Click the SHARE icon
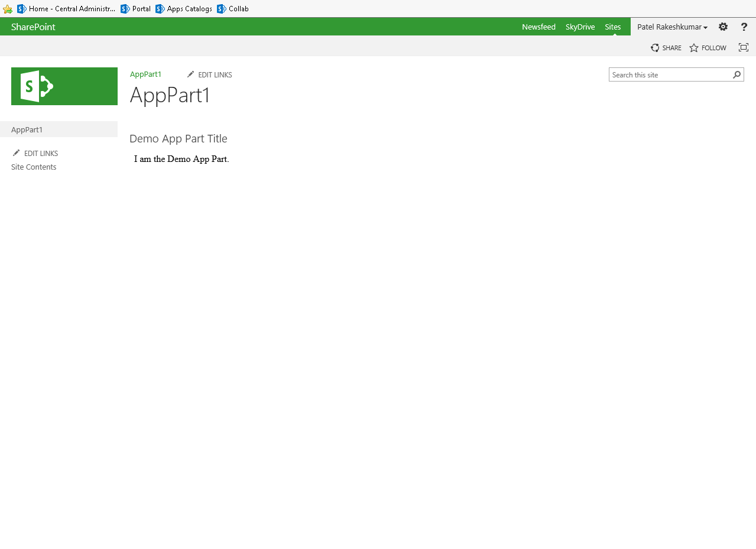Image resolution: width=756 pixels, height=549 pixels. [x=654, y=47]
